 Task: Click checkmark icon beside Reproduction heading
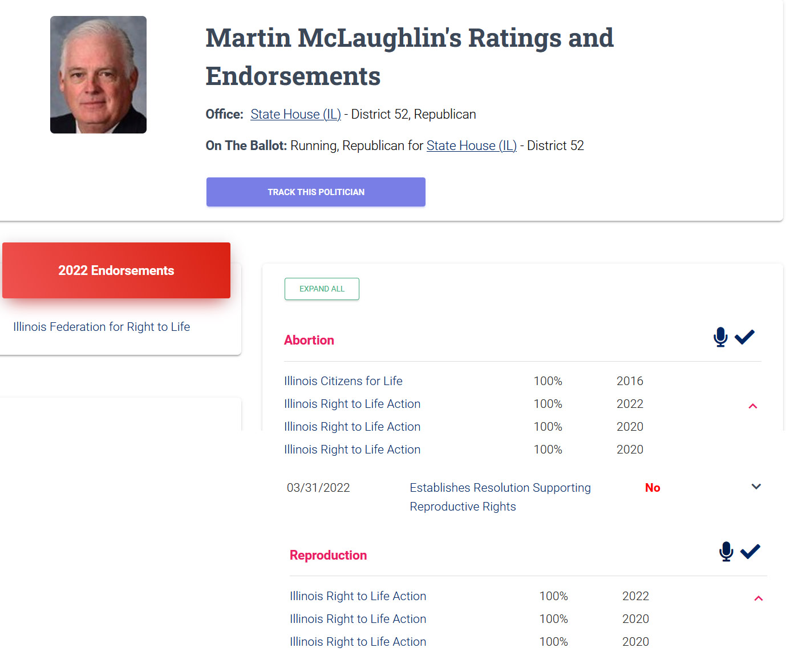750,552
